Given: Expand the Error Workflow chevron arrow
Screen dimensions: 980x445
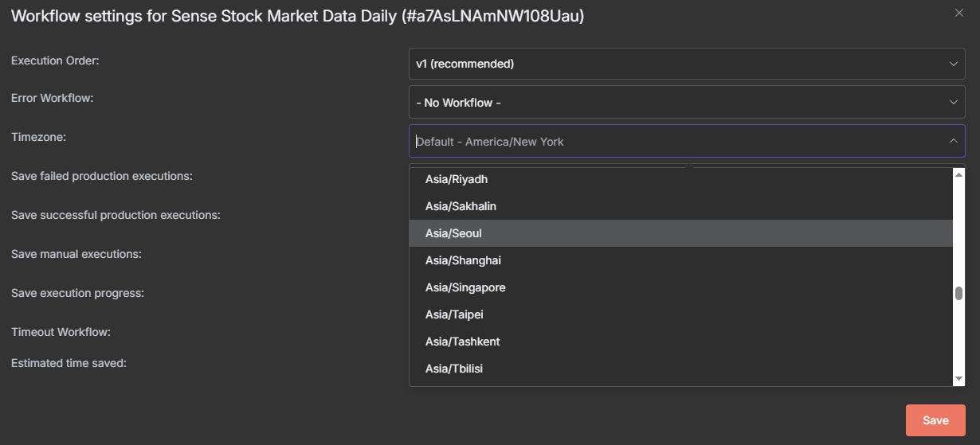Looking at the screenshot, I should 953,103.
